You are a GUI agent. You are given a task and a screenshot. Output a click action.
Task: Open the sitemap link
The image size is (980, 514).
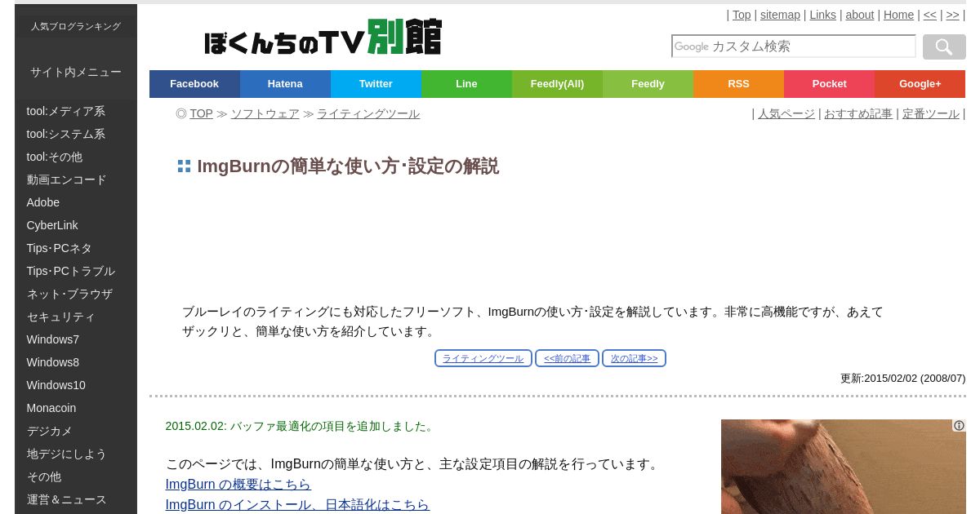(x=780, y=15)
